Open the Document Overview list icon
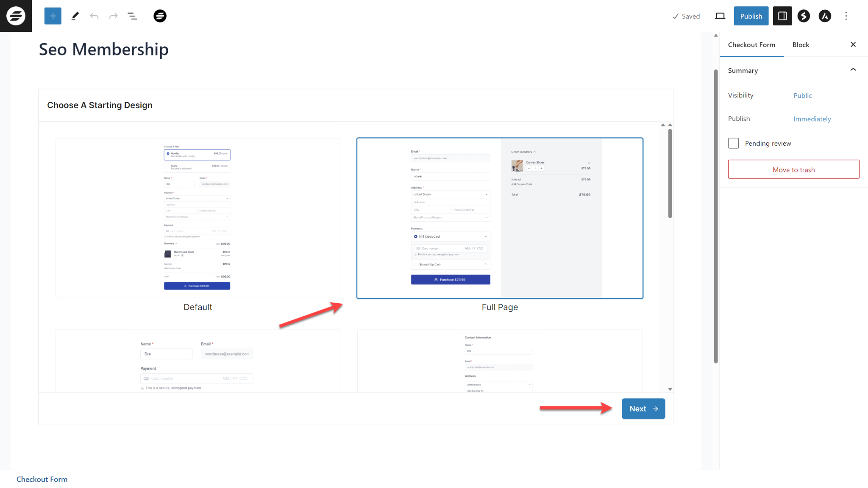Viewport: 868px width, 488px height. pos(132,16)
